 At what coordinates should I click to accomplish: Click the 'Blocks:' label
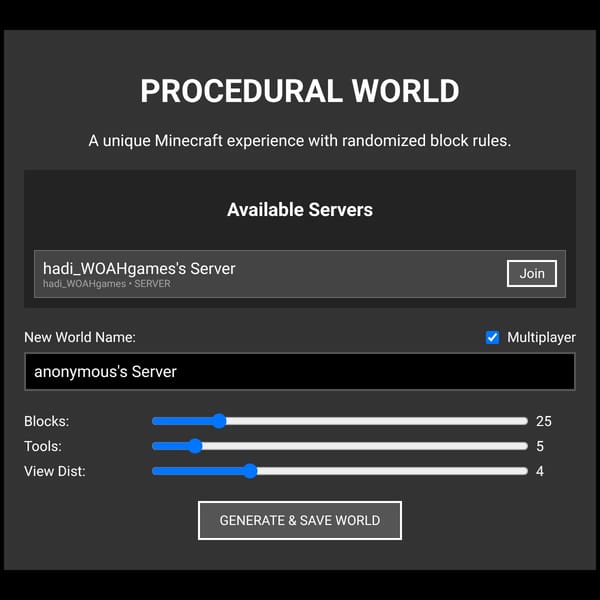[47, 421]
